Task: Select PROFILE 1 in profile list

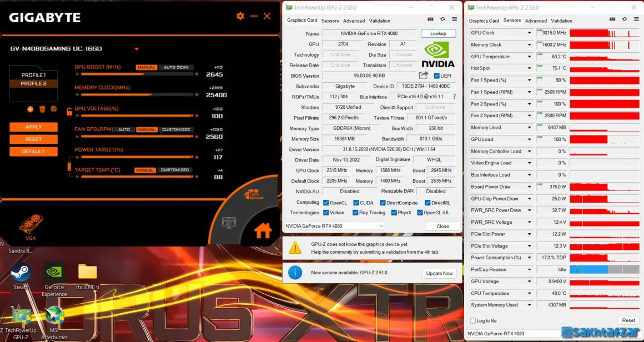Action: click(34, 75)
